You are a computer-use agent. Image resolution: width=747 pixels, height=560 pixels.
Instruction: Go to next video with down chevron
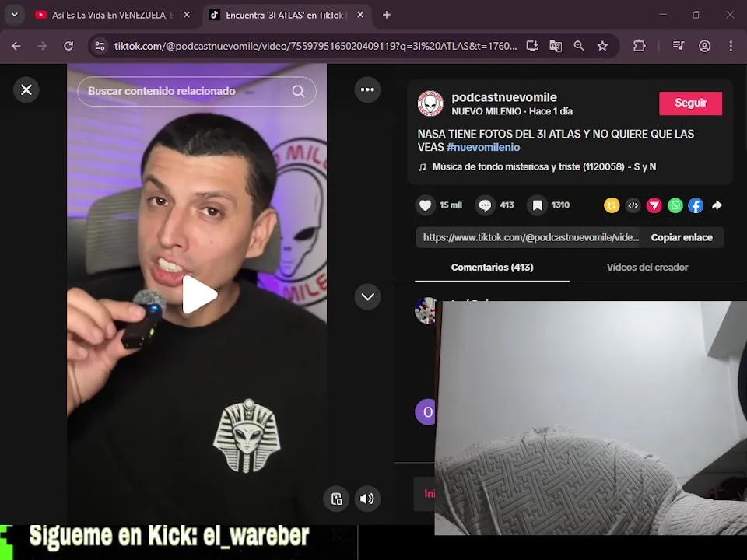(367, 296)
